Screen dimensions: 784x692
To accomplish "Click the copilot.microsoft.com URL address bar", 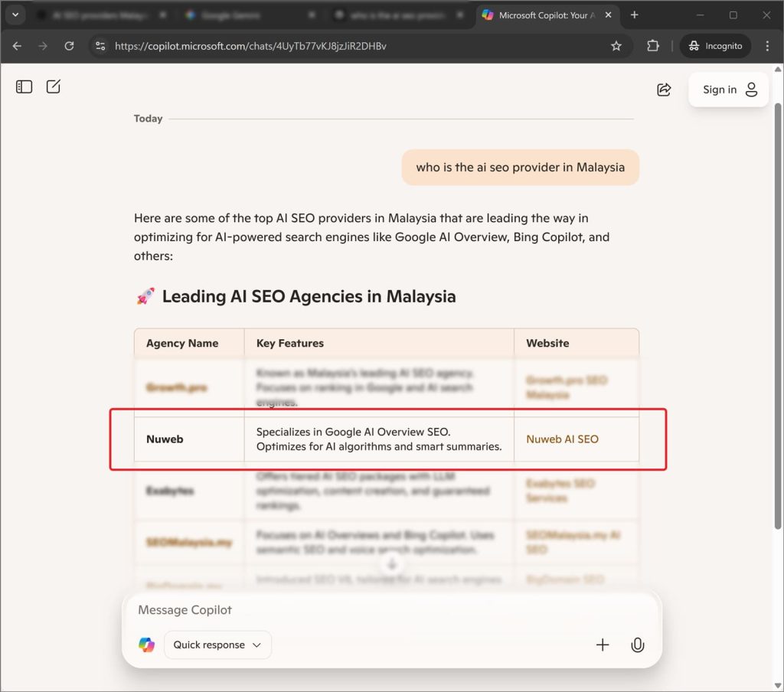I will coord(250,46).
